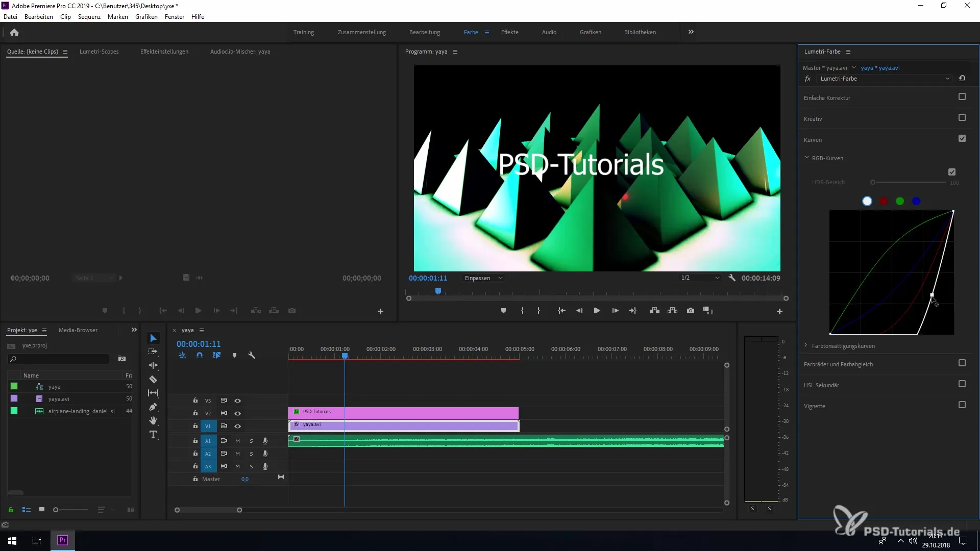Switch Project panel to icon view

(x=42, y=510)
